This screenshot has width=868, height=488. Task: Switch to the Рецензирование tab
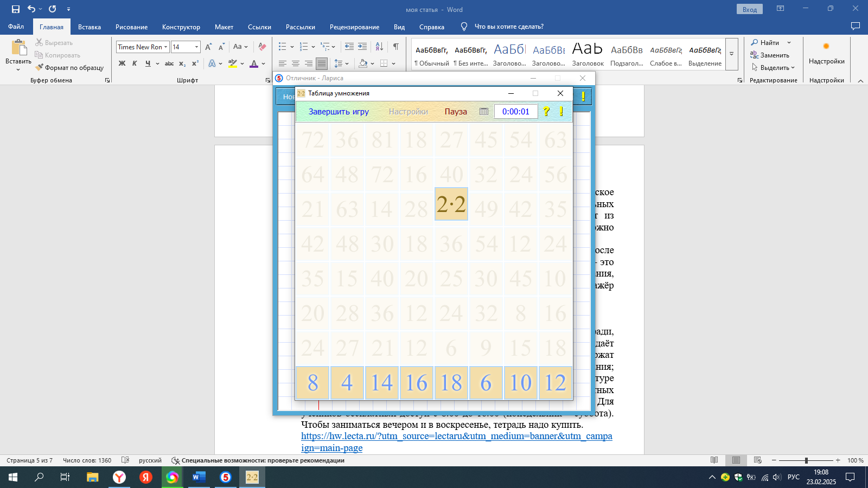coord(354,27)
